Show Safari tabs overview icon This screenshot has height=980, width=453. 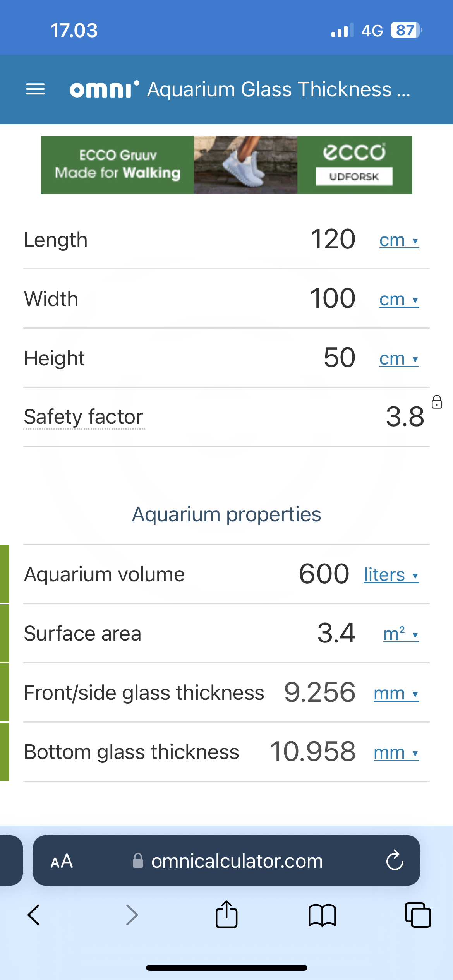click(x=417, y=915)
